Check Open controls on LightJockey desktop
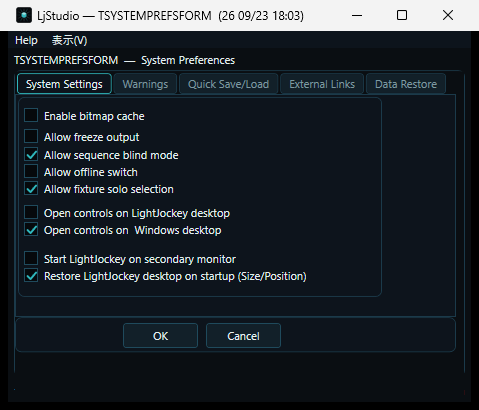Viewport: 479px width, 410px height. (31, 212)
